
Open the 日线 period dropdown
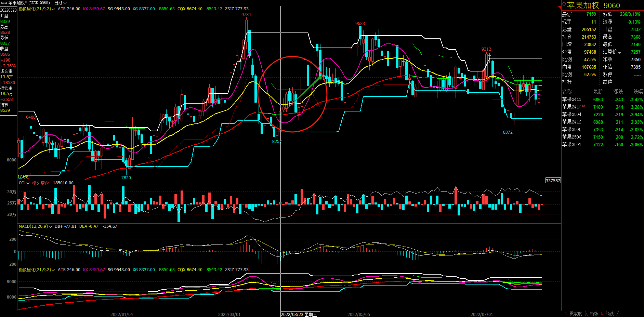click(x=60, y=3)
